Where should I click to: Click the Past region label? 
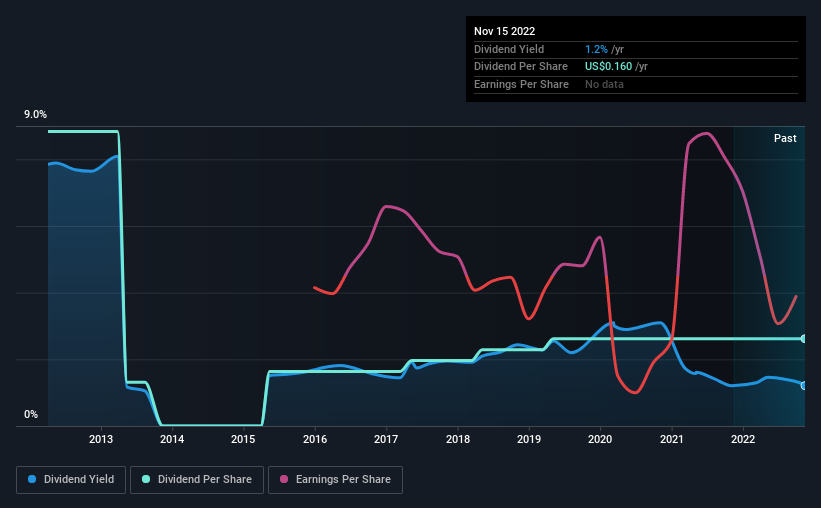coord(785,138)
